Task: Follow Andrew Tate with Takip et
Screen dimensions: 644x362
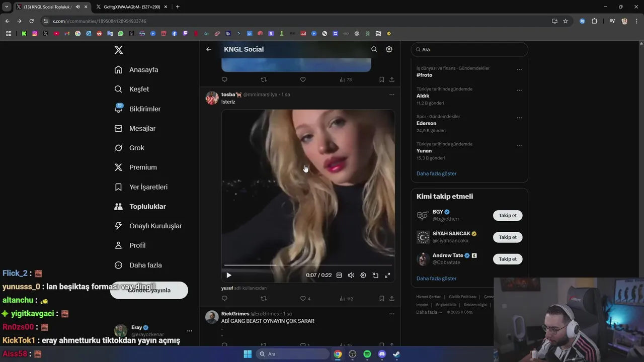Action: coord(508,259)
